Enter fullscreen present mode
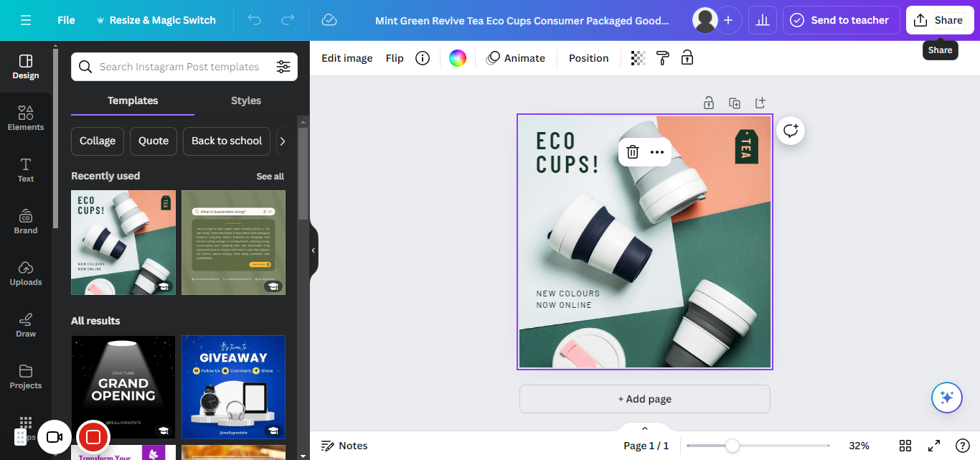Screen dimensions: 980x460 click(x=934, y=446)
